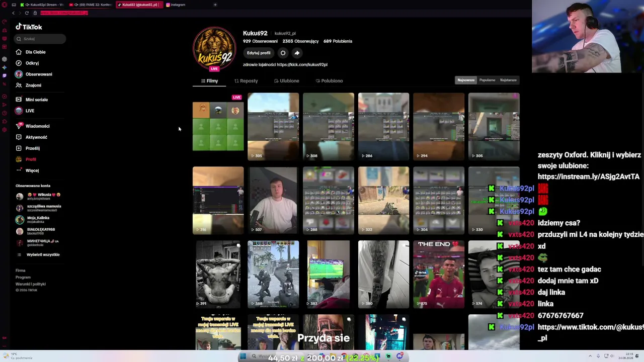Switch to the Kukus92pl Stream browser tab

(x=41, y=5)
